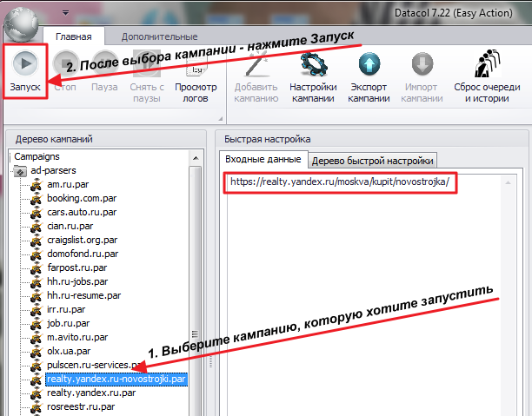Select cian.ru.par campaign
532x416 pixels.
pos(70,226)
